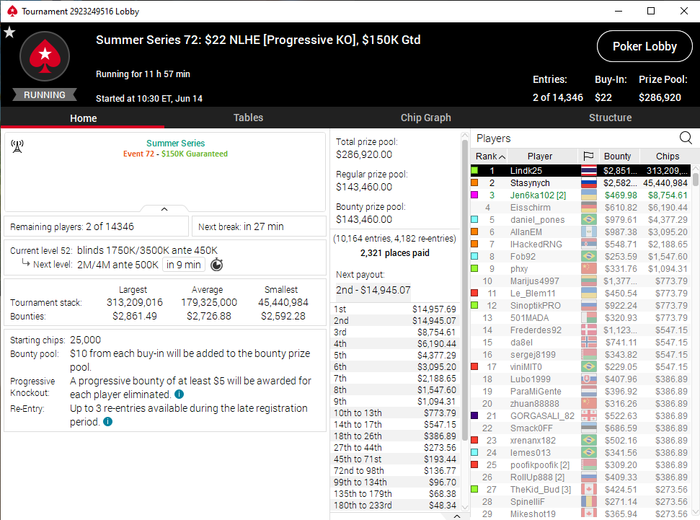This screenshot has width=700, height=520.
Task: Click the orange tag beside Stasynych
Action: pyautogui.click(x=475, y=183)
